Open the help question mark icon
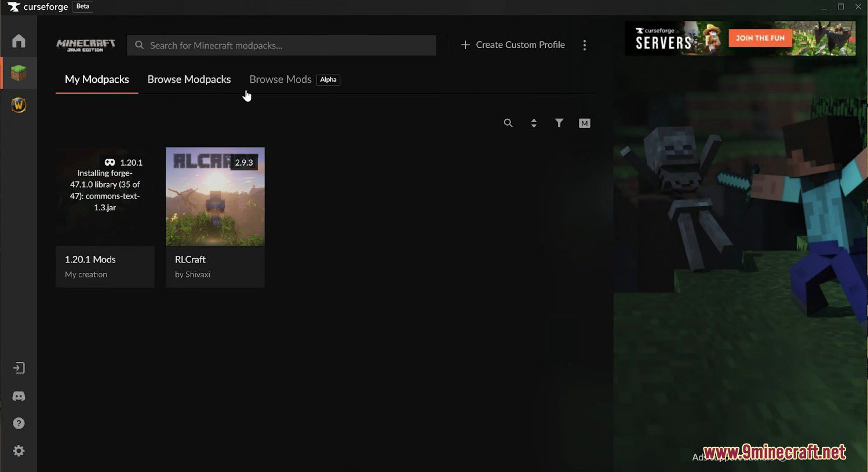Image resolution: width=868 pixels, height=472 pixels. click(19, 423)
